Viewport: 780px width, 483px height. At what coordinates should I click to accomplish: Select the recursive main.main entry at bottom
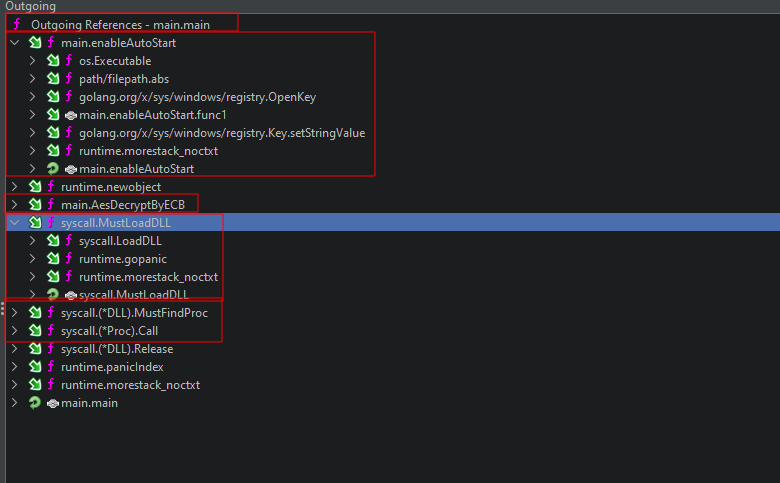(x=90, y=402)
